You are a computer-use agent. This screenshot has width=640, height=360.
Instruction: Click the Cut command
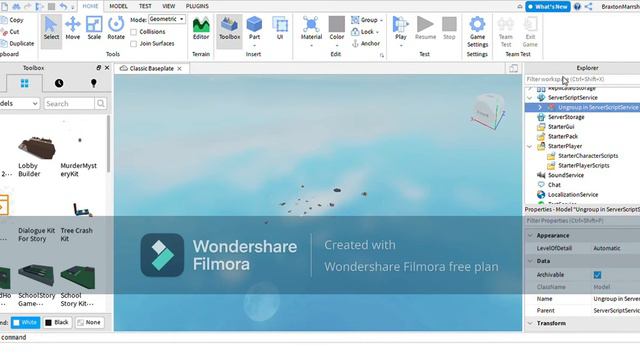pos(10,31)
